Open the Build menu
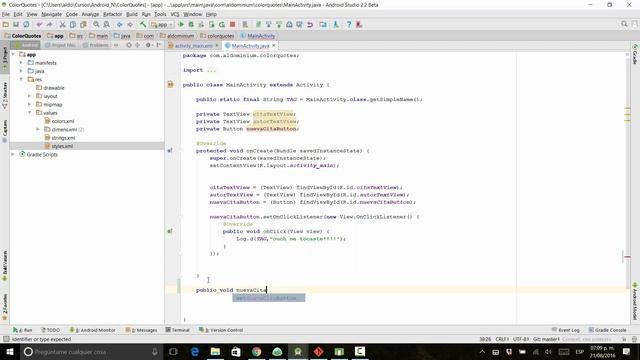The image size is (640, 360). [x=131, y=14]
